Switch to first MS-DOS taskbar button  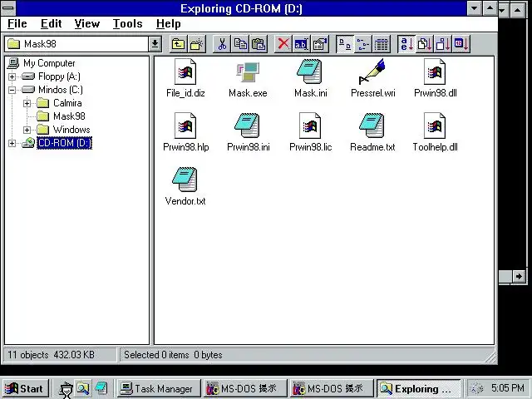(x=245, y=389)
